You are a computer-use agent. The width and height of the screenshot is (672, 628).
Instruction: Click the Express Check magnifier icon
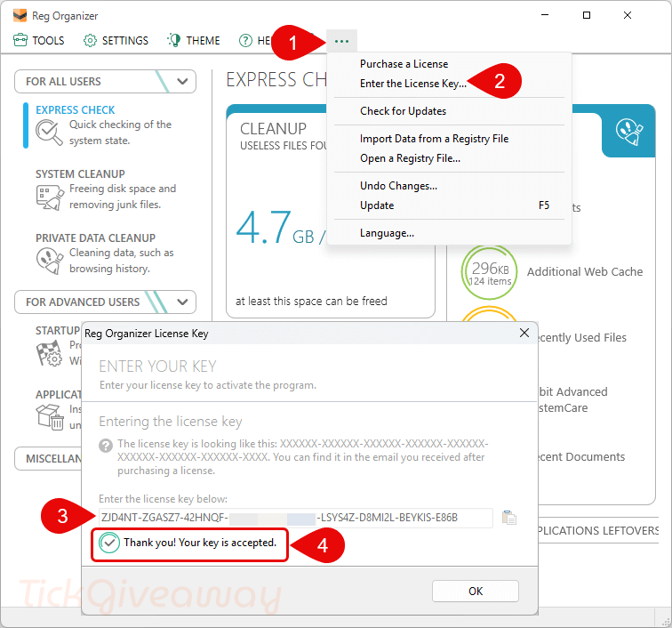(49, 133)
